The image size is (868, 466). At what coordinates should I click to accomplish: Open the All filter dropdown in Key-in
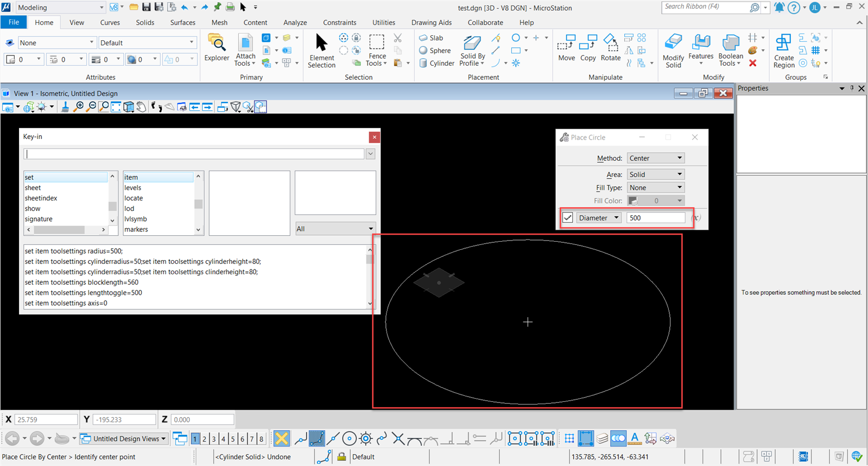(335, 229)
